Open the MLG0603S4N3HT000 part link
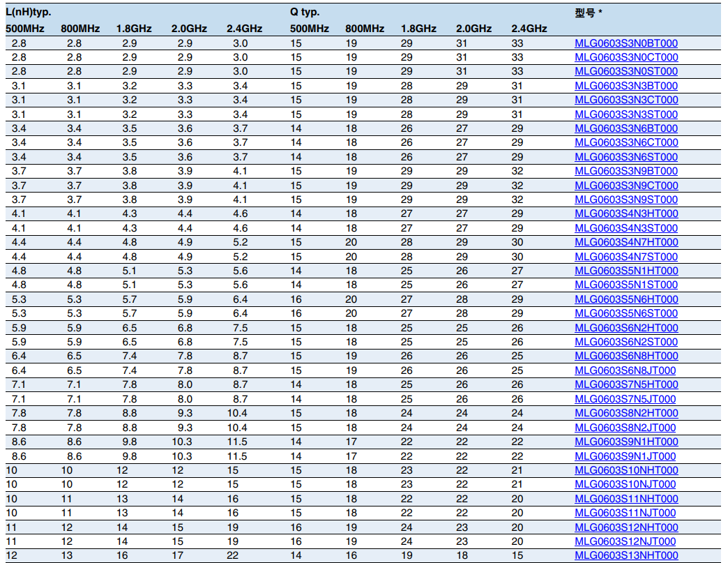The image size is (728, 563). [626, 213]
